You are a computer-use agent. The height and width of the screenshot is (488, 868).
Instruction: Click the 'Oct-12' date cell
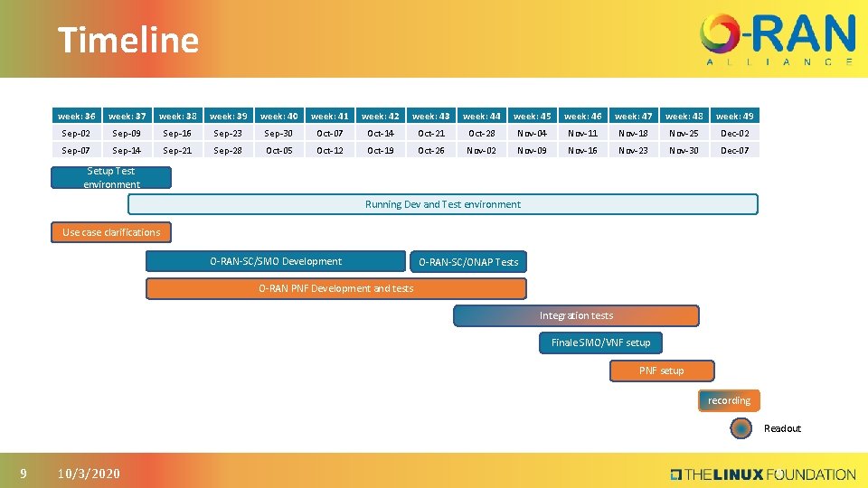click(x=330, y=150)
